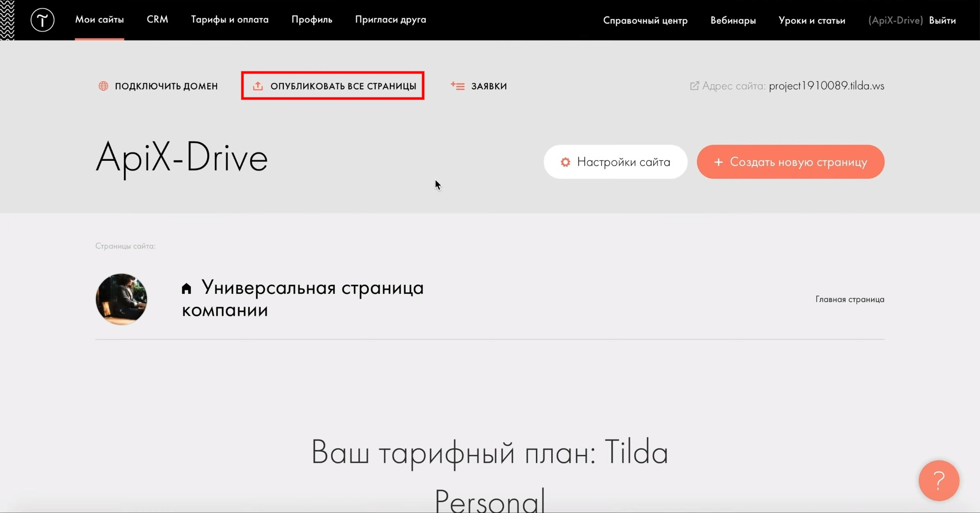
Task: Open Универсальная страница компании page
Action: 303,299
